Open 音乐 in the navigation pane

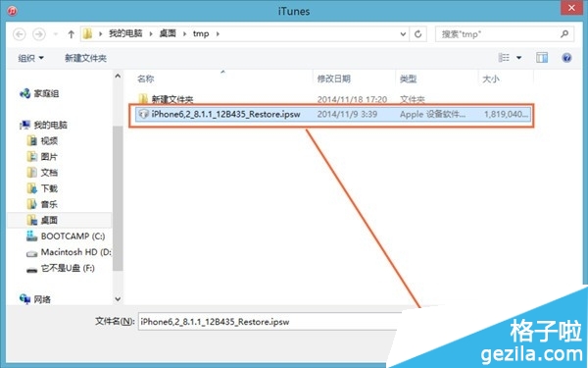pyautogui.click(x=49, y=204)
